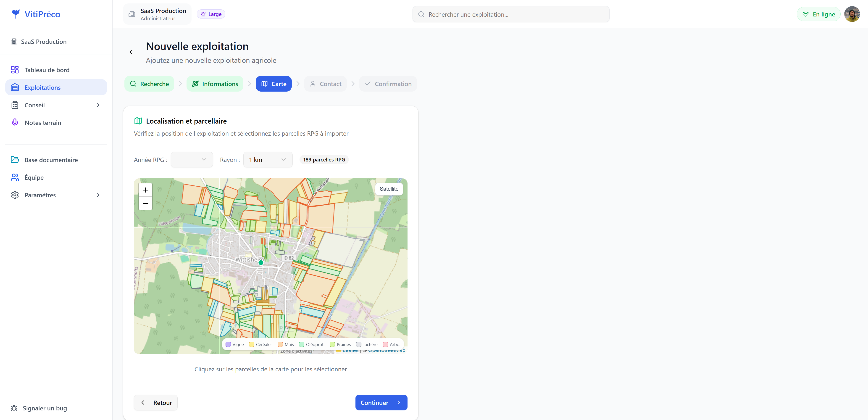Zoom out on the map
The image size is (868, 420).
[x=146, y=203]
